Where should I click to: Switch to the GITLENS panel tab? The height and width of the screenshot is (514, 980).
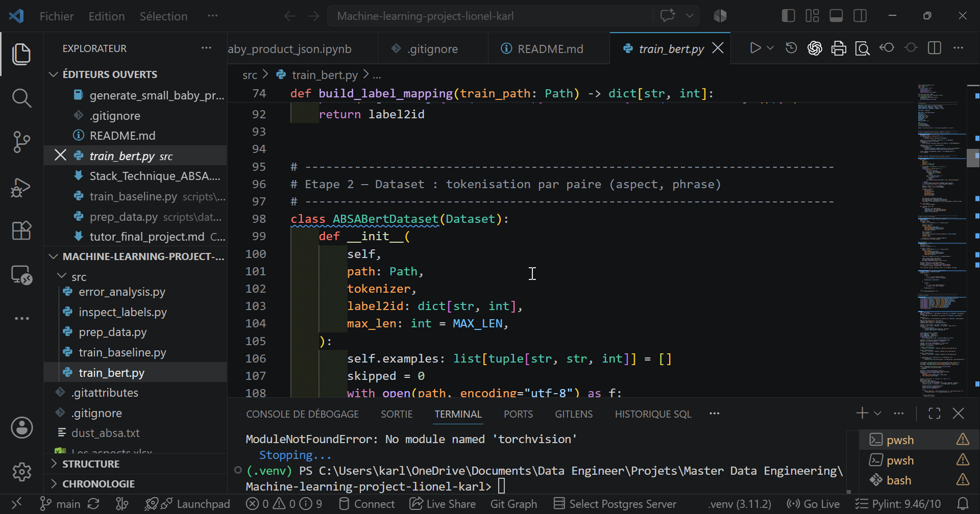(x=574, y=414)
